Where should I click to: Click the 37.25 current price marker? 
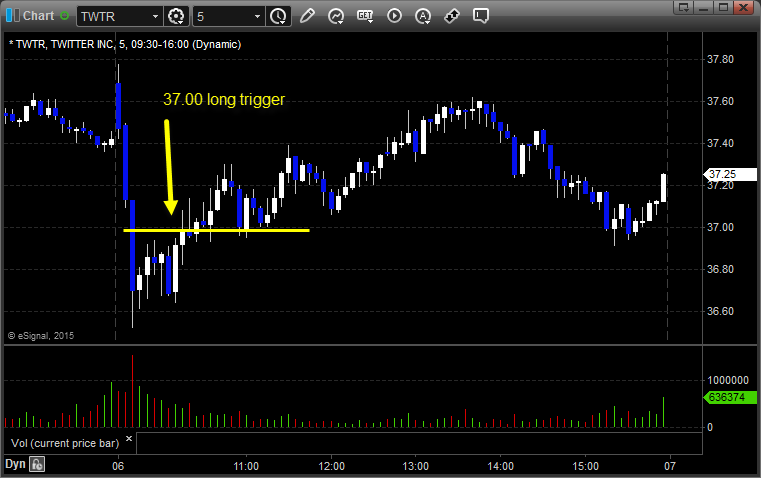pyautogui.click(x=730, y=174)
